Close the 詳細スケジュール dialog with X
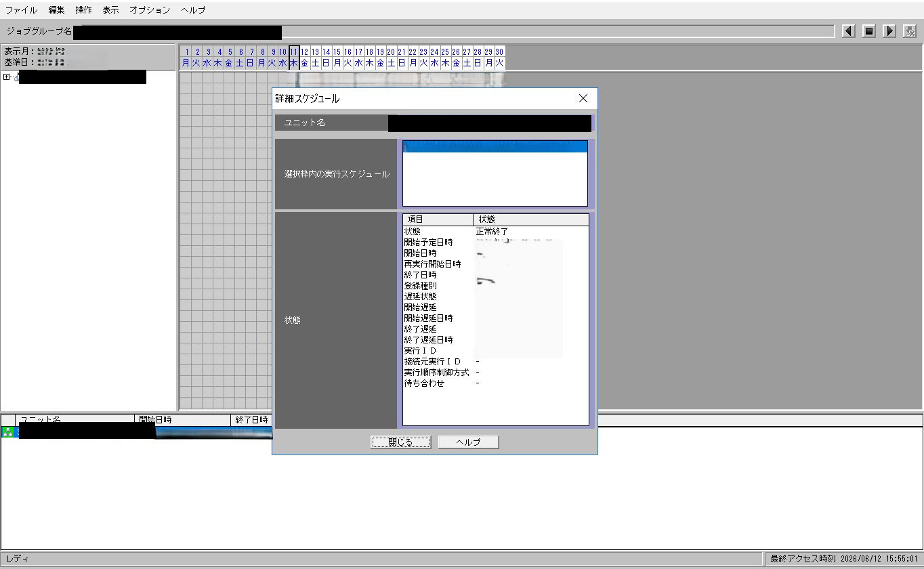Screen dimensions: 924x569 [583, 98]
